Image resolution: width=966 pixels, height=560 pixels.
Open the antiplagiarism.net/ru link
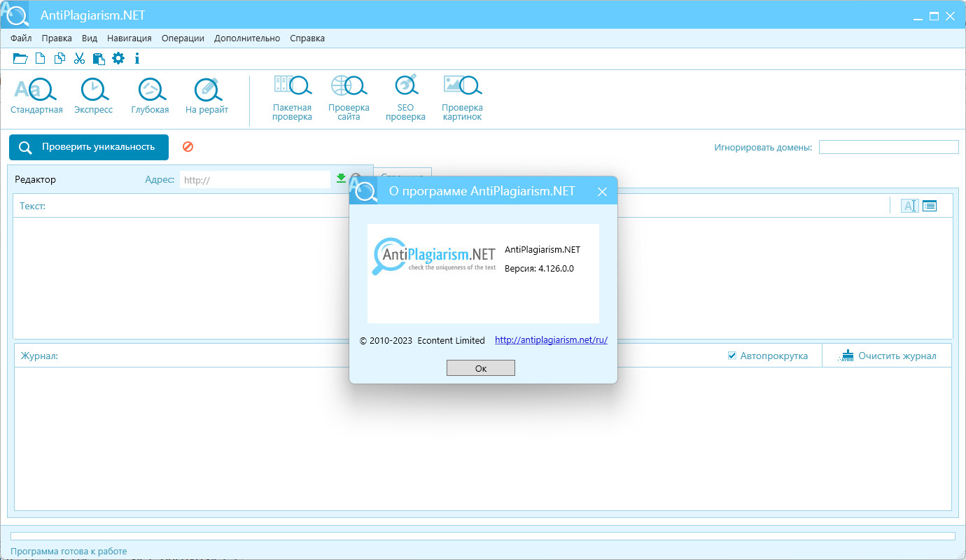[551, 340]
